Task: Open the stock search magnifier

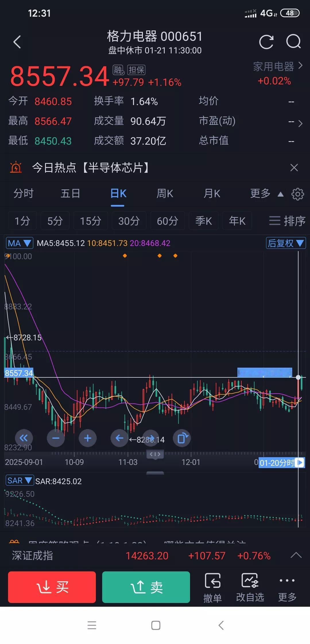Action: click(x=294, y=42)
